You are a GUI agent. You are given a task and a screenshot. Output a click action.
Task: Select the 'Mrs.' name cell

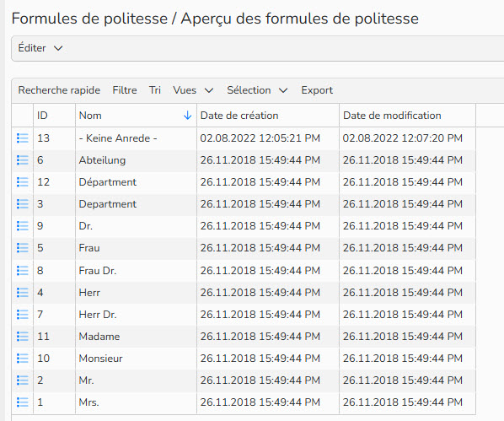136,402
